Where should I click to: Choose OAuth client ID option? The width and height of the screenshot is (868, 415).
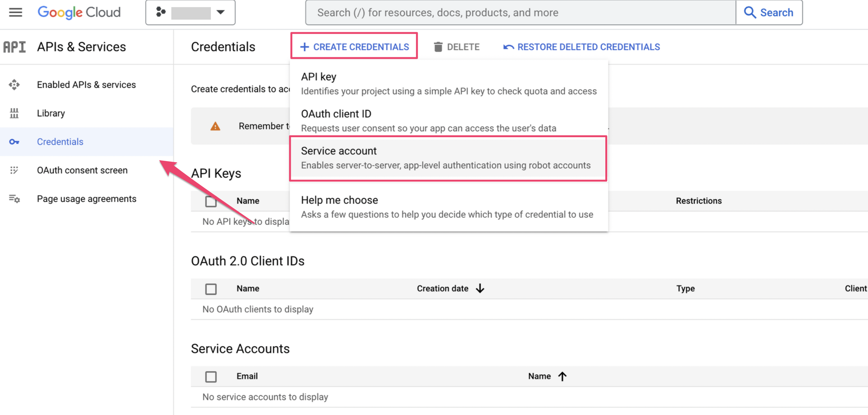[448, 121]
